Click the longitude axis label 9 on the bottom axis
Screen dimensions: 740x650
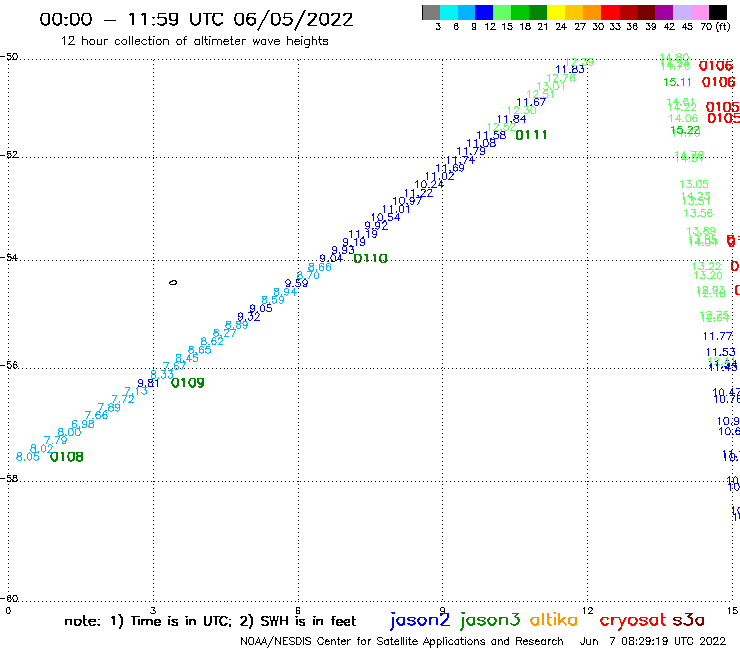click(442, 610)
